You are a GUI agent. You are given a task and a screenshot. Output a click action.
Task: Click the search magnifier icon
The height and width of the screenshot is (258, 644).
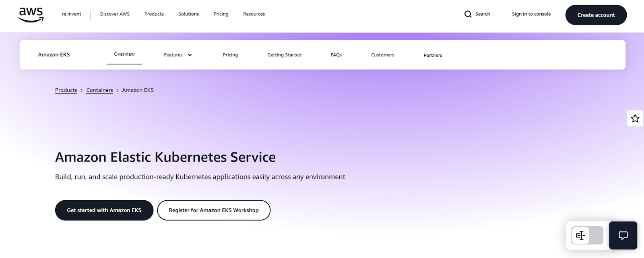[x=468, y=14]
